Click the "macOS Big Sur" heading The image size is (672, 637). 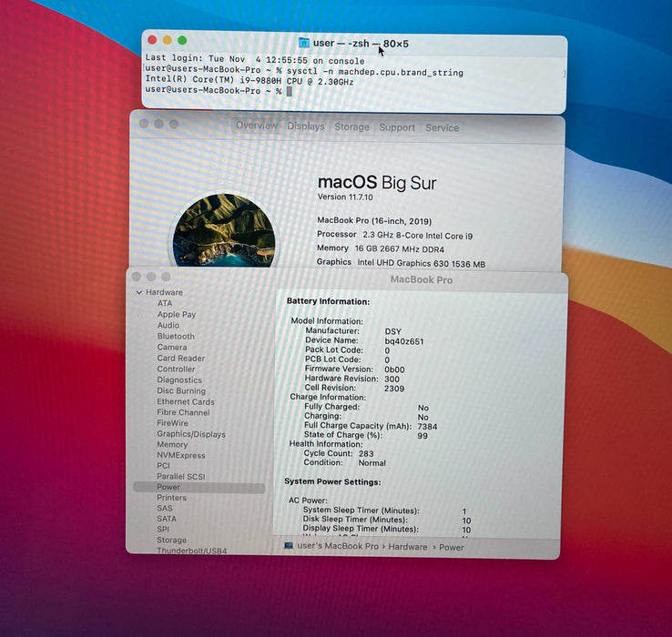tap(377, 183)
